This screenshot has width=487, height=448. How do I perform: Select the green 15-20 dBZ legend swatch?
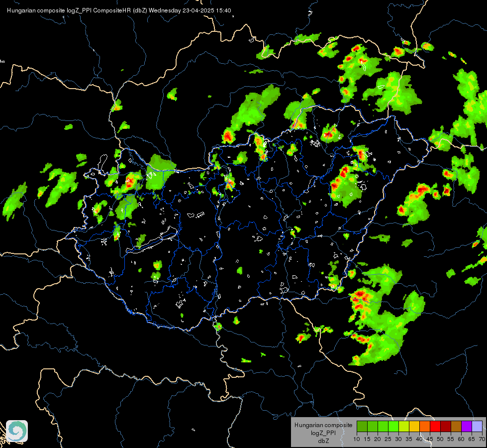tap(373, 426)
